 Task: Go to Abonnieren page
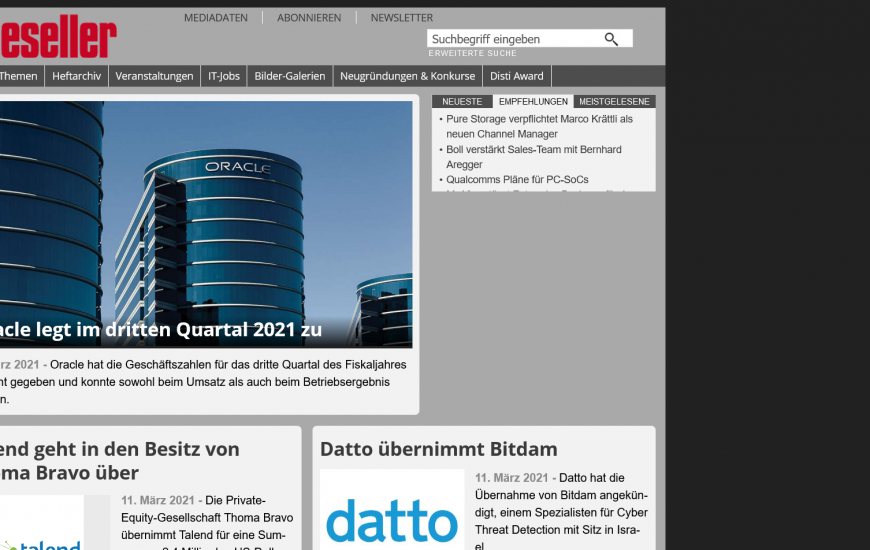coord(309,18)
